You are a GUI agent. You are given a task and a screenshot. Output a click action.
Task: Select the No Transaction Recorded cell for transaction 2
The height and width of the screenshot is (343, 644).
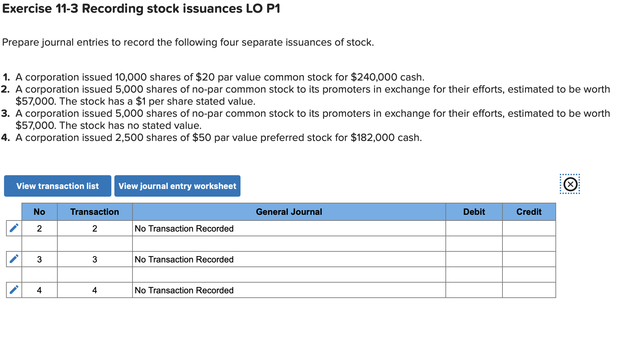point(184,229)
